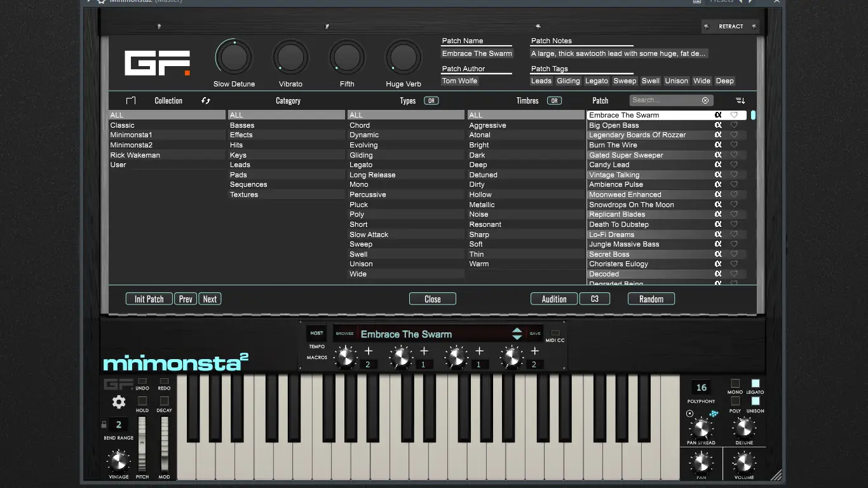Viewport: 868px width, 488px height.
Task: Toggle the Decay switch
Action: pos(164,401)
